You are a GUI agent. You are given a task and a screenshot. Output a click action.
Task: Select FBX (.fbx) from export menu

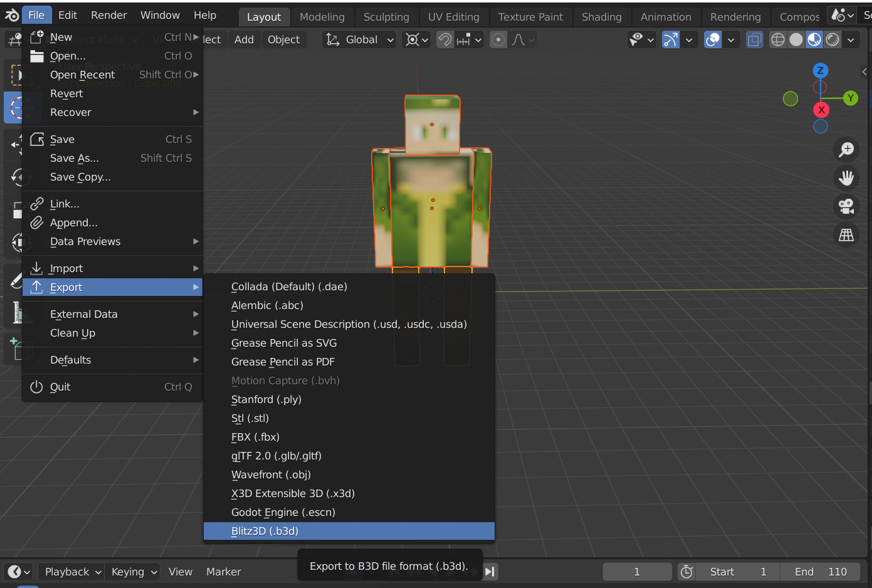click(x=255, y=437)
